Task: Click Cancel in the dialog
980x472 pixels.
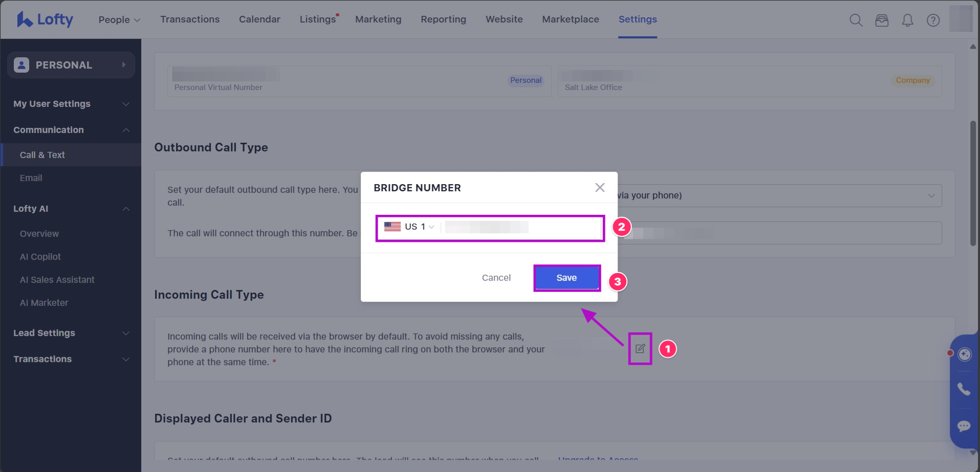Action: [x=496, y=278]
